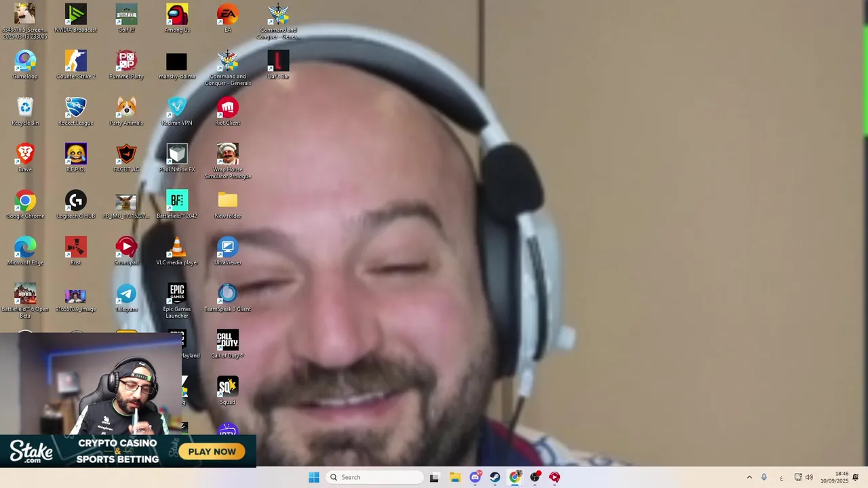Open Call of Duty desktop shortcut
Image resolution: width=868 pixels, height=488 pixels.
point(228,344)
